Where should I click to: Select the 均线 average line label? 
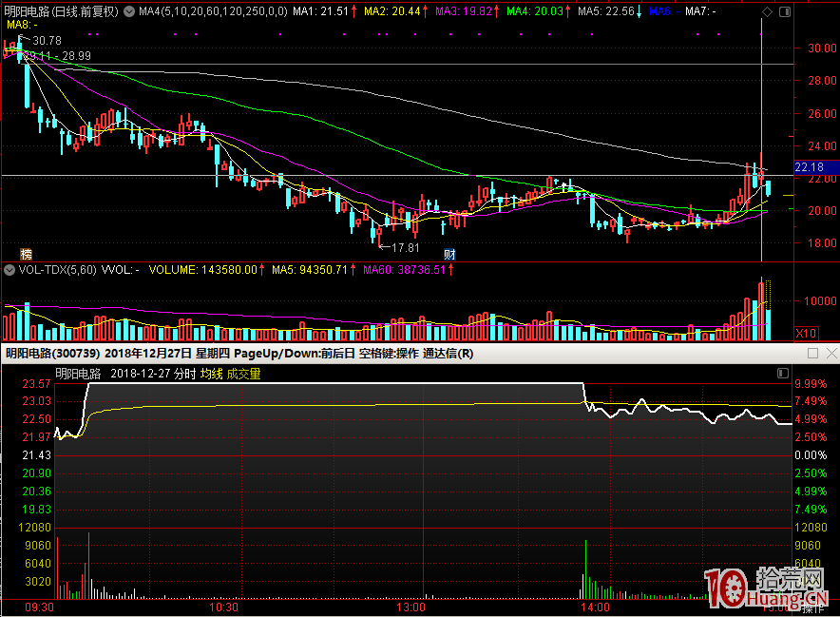pyautogui.click(x=210, y=374)
